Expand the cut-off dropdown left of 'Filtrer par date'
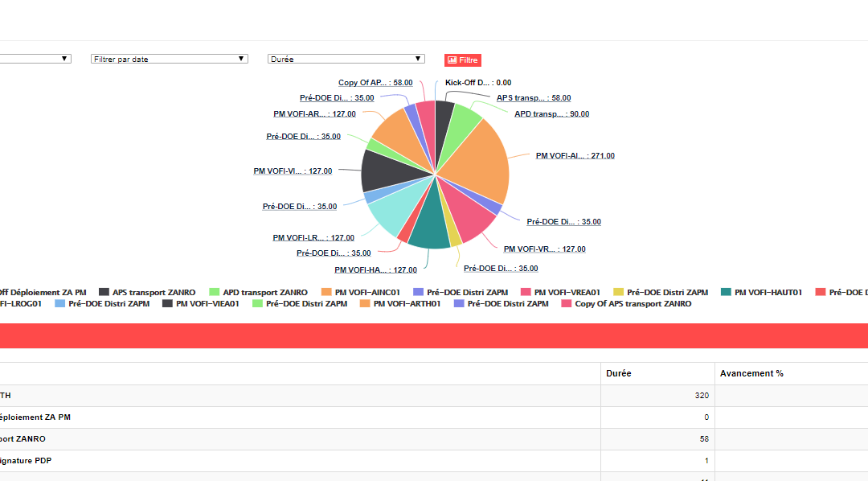Screen dimensions: 868x481 [x=35, y=59]
